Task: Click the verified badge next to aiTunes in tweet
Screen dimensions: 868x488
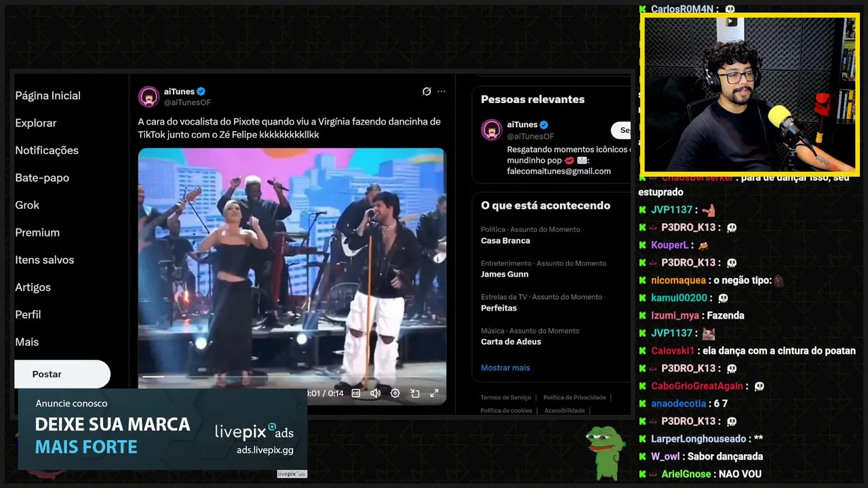Action: [x=201, y=91]
